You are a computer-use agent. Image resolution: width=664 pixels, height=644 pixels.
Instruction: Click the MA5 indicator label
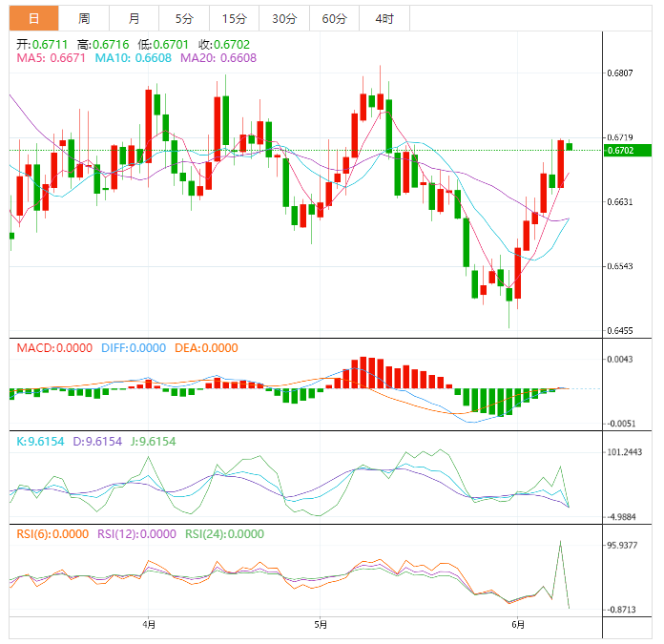52,58
